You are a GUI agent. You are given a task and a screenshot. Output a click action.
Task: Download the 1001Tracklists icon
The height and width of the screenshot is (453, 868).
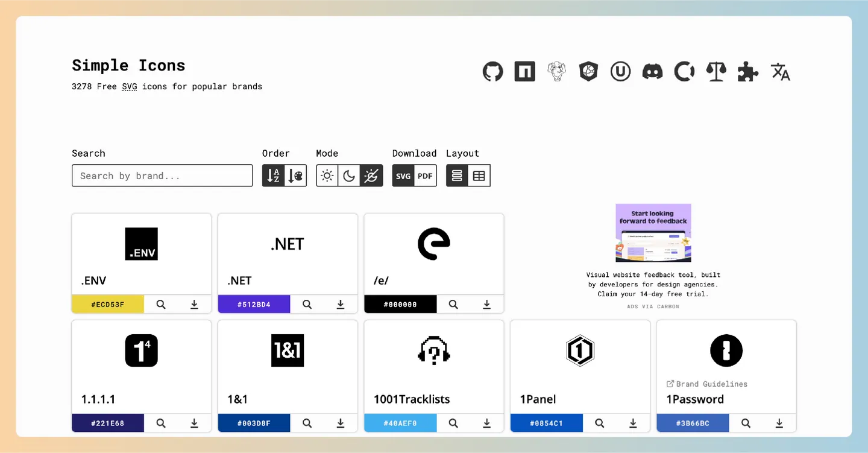tap(486, 423)
